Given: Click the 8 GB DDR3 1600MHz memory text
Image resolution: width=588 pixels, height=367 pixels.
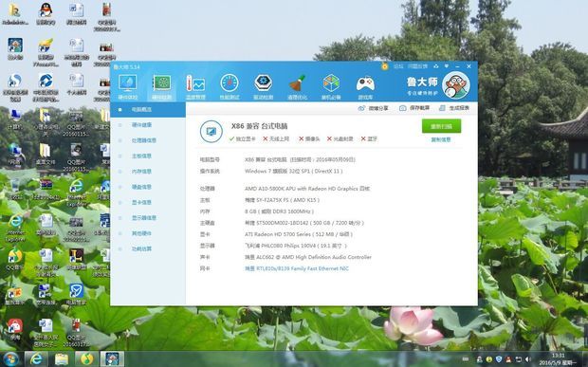Looking at the screenshot, I should 279,211.
